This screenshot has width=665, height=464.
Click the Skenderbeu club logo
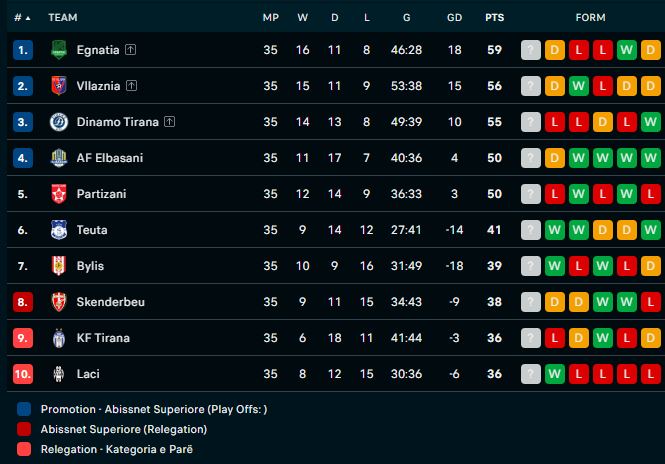(58, 302)
